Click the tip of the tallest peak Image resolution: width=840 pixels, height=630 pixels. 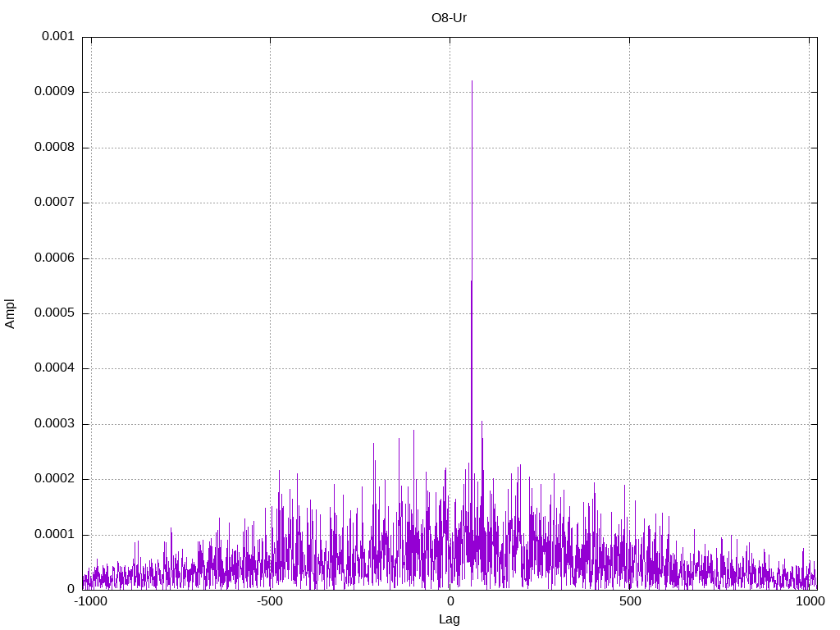pos(472,81)
